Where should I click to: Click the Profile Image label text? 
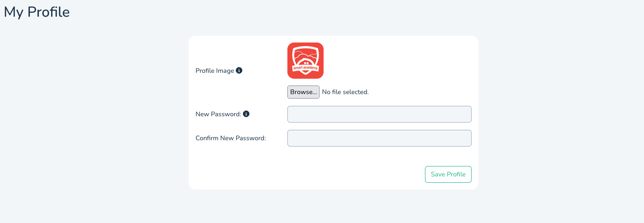pyautogui.click(x=215, y=71)
